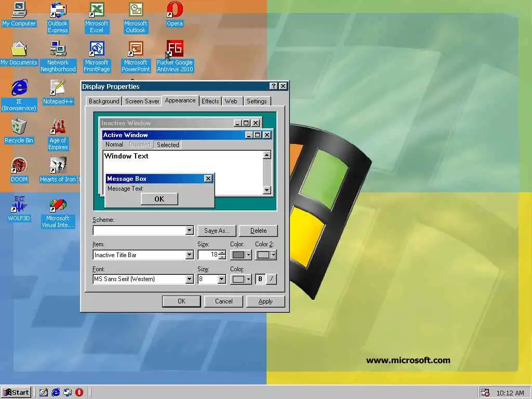Expand the Scheme dropdown list
The width and height of the screenshot is (532, 399).
pos(190,230)
